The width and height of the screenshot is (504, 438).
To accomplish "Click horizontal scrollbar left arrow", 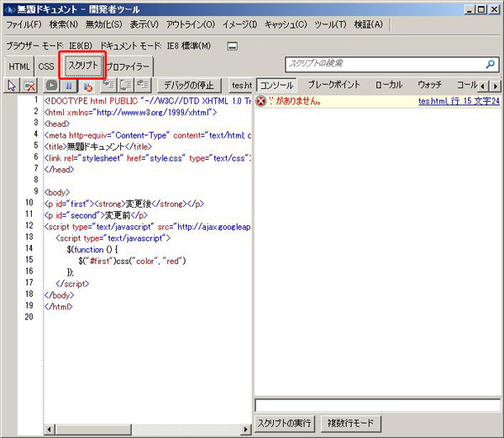I will (50, 429).
